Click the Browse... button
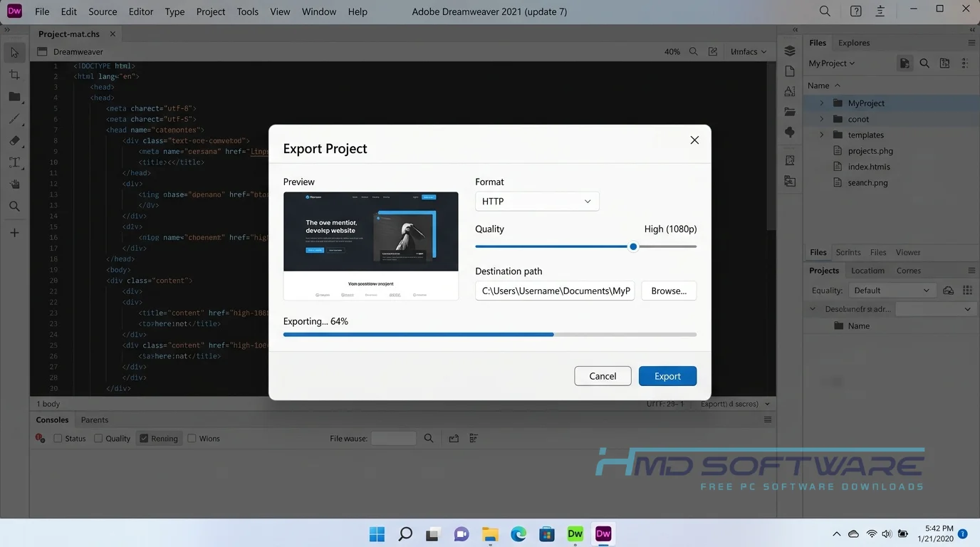Image resolution: width=980 pixels, height=547 pixels. click(x=669, y=291)
